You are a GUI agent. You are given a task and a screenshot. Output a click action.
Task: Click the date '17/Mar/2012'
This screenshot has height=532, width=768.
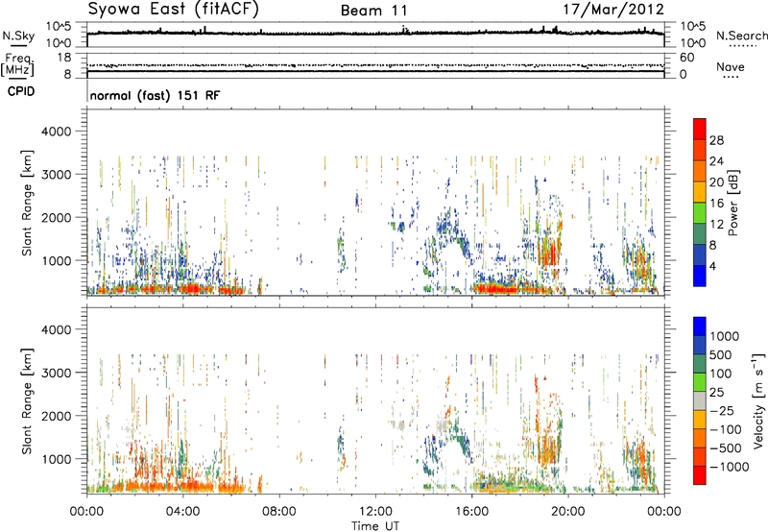click(613, 10)
